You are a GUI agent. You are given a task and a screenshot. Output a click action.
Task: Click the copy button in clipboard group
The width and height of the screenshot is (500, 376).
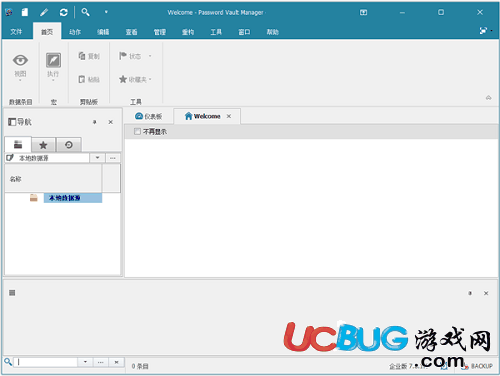(x=89, y=56)
